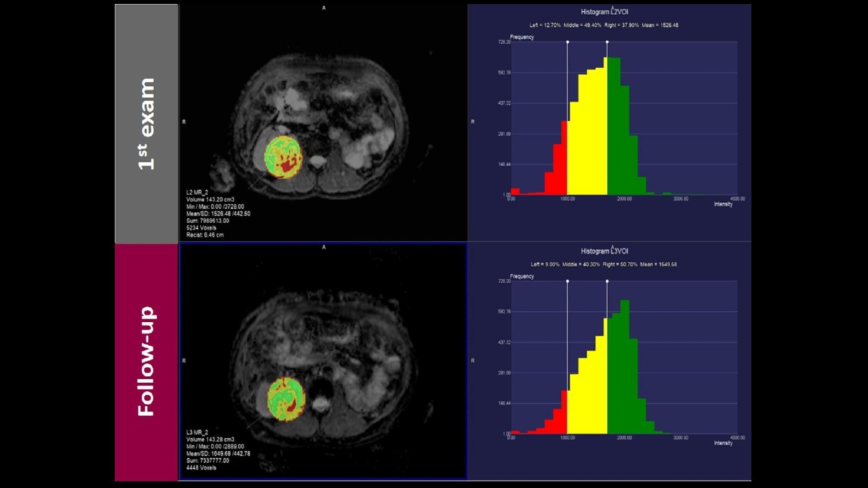Click the 'A' orientation marker above the top scan

(324, 8)
